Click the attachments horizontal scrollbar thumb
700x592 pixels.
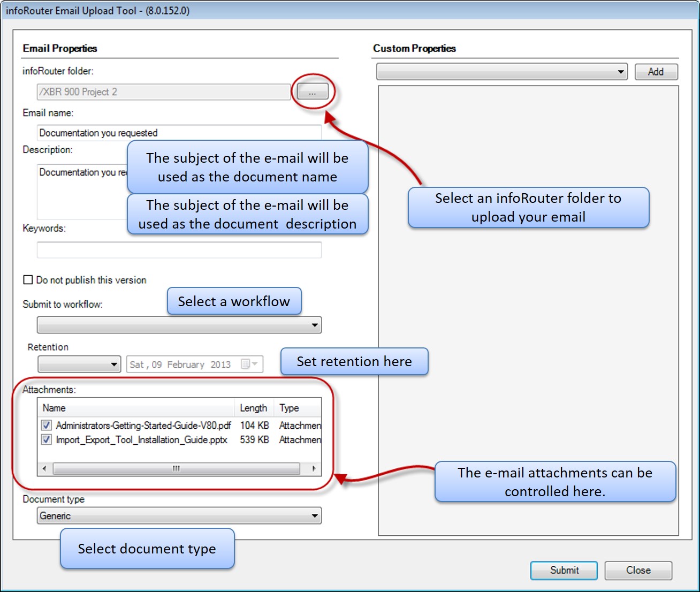177,468
